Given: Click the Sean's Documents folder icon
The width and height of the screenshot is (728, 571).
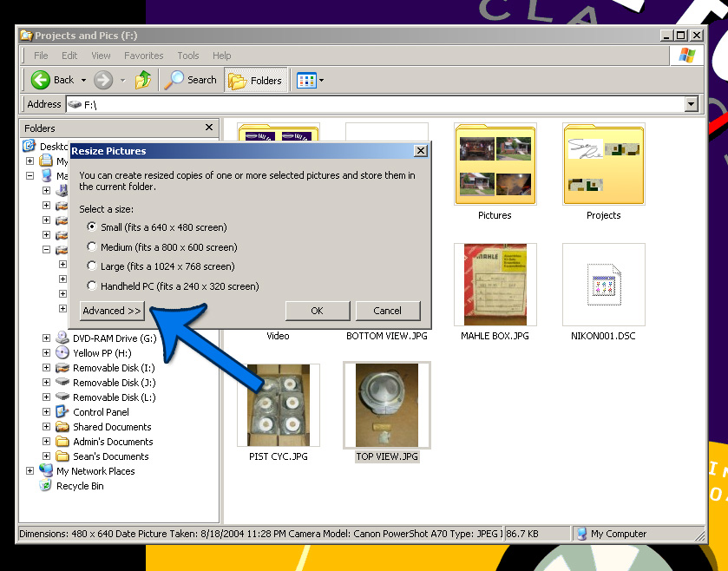Looking at the screenshot, I should [x=62, y=456].
